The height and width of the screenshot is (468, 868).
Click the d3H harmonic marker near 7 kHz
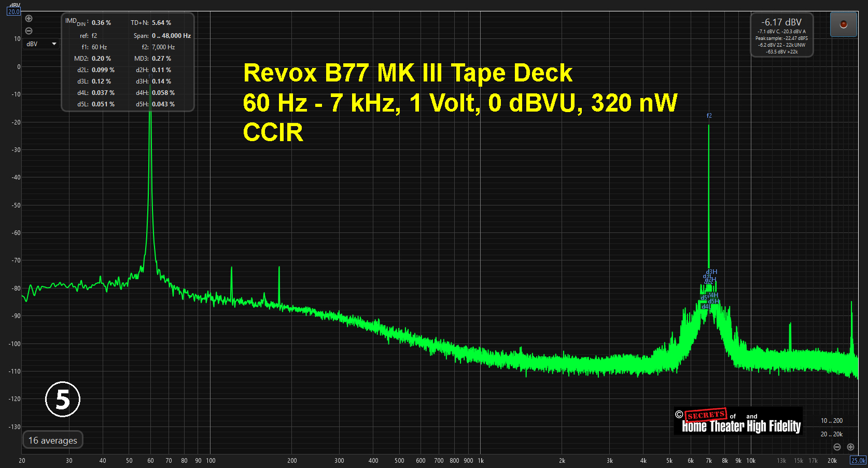click(x=712, y=272)
